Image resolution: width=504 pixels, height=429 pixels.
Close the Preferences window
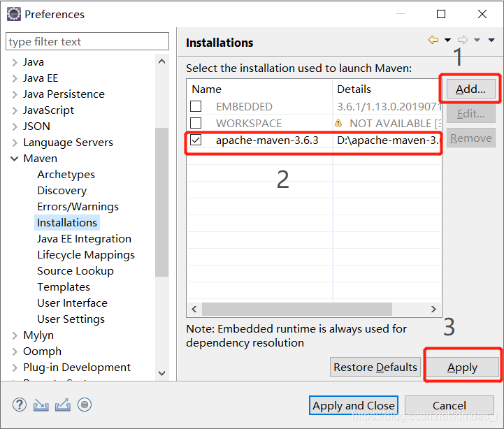(482, 14)
